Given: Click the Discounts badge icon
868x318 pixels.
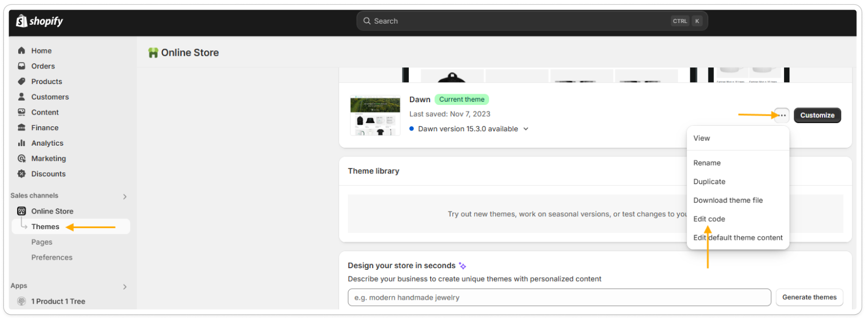Looking at the screenshot, I should 21,174.
